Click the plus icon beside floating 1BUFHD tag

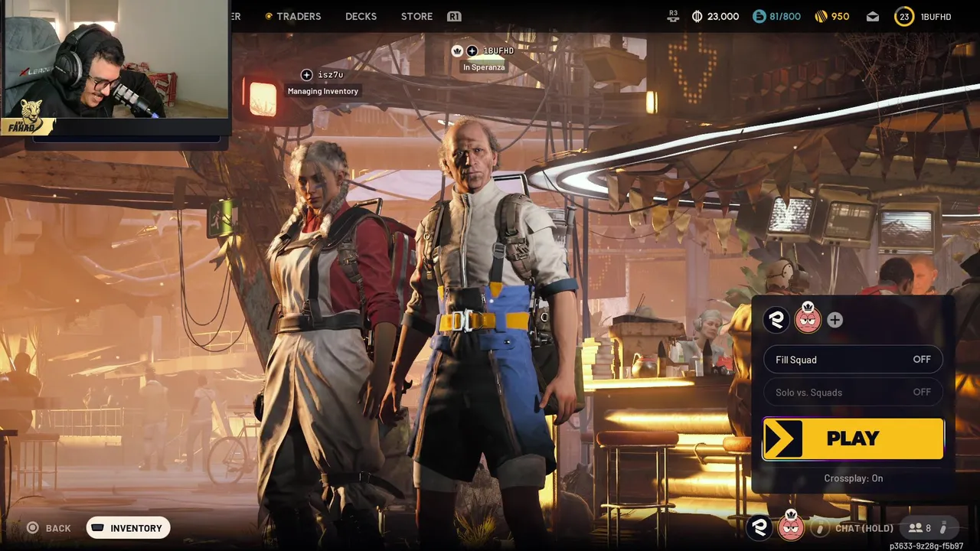pyautogui.click(x=472, y=51)
